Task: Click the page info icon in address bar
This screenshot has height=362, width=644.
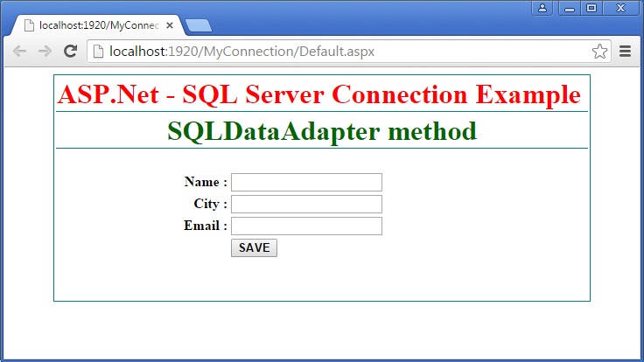Action: tap(99, 52)
